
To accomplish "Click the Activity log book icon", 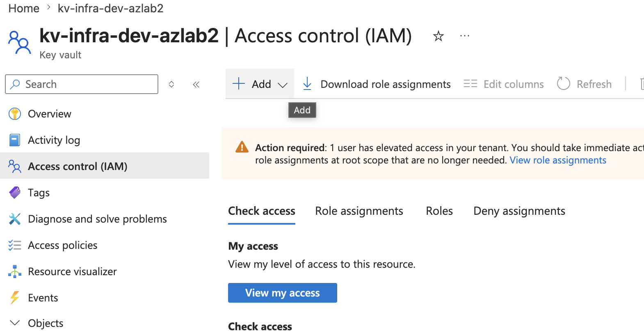I will [x=15, y=140].
